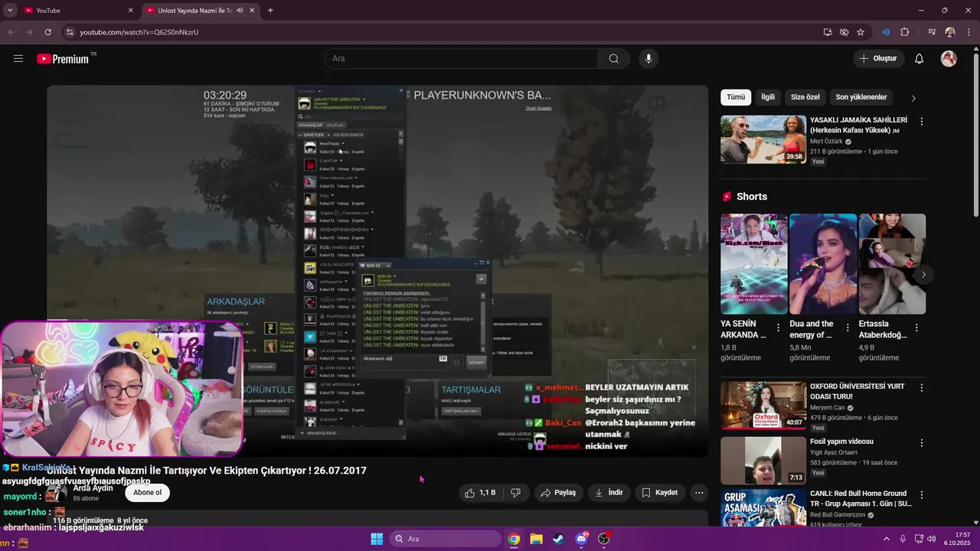Show next Shorts with arrow
Viewport: 980px width, 551px height.
click(923, 274)
